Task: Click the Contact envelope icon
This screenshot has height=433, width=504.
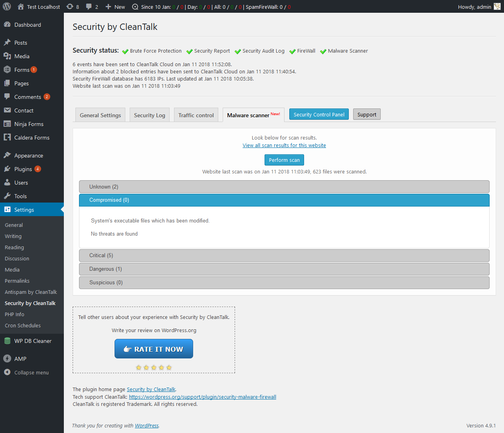Action: [7, 110]
